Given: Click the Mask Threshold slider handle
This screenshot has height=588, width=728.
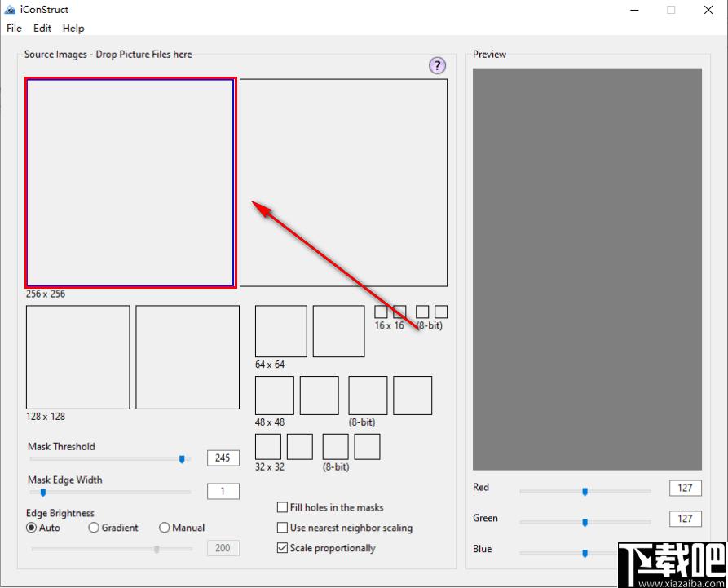Looking at the screenshot, I should click(x=182, y=459).
